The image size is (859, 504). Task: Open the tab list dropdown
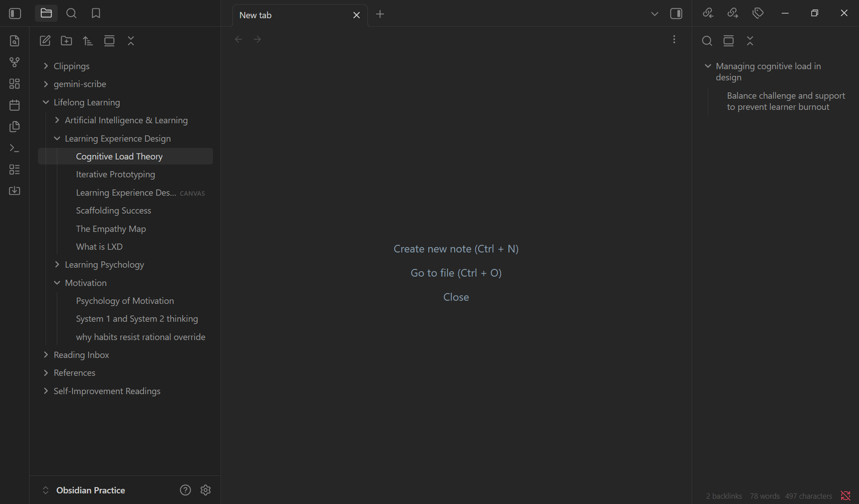(654, 14)
